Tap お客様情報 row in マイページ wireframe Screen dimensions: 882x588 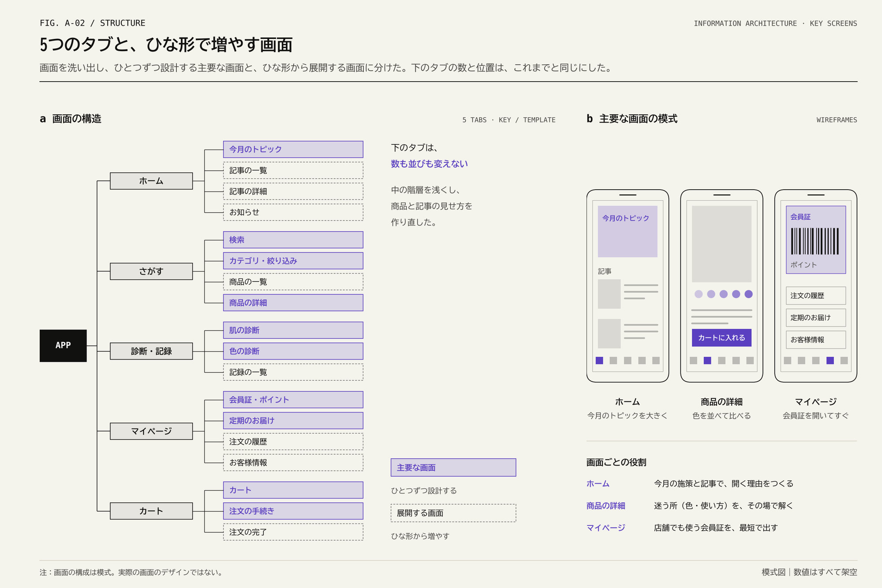tap(816, 340)
